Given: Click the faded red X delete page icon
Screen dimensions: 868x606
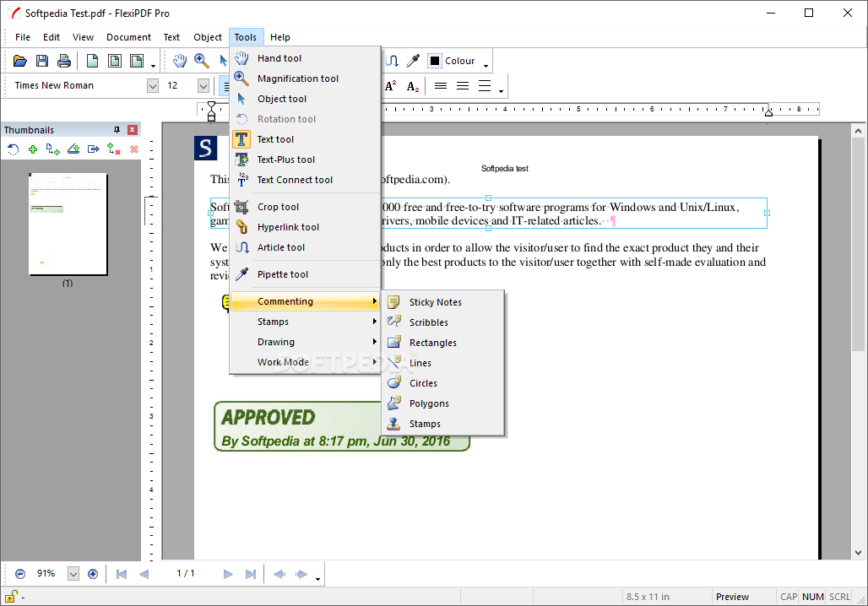Looking at the screenshot, I should [134, 149].
